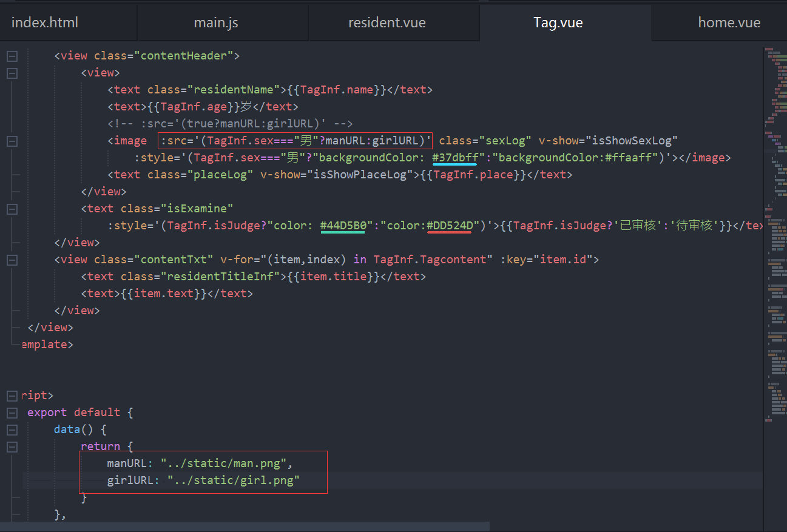Fold the image sexLog tag block
The image size is (787, 532).
12,141
